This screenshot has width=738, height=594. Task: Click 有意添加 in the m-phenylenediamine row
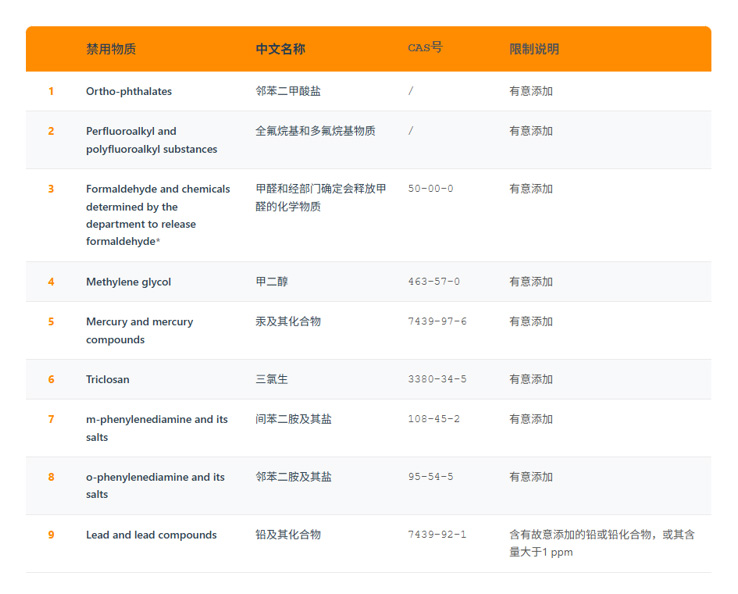tap(531, 419)
